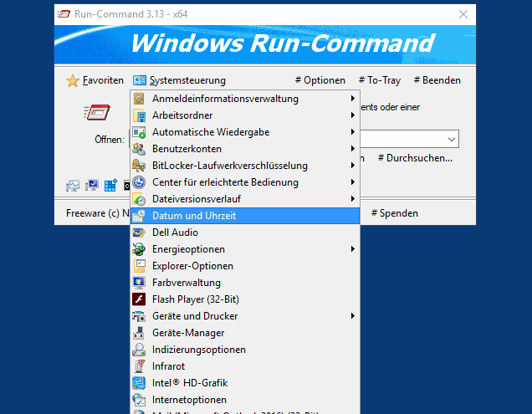Expand the Automatische Wiedergabe submenu arrow

pyautogui.click(x=353, y=131)
